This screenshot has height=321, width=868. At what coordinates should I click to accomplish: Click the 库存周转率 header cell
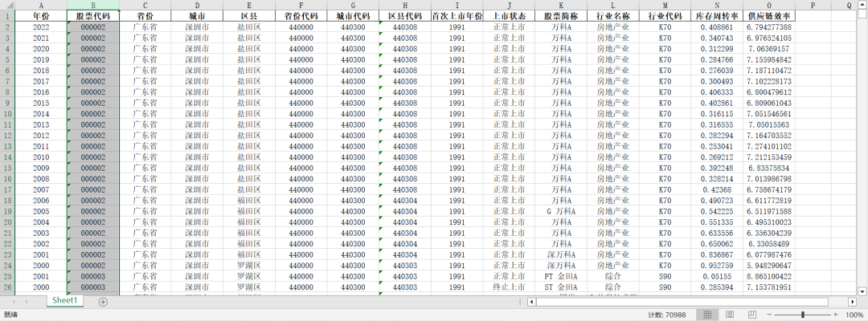(718, 16)
